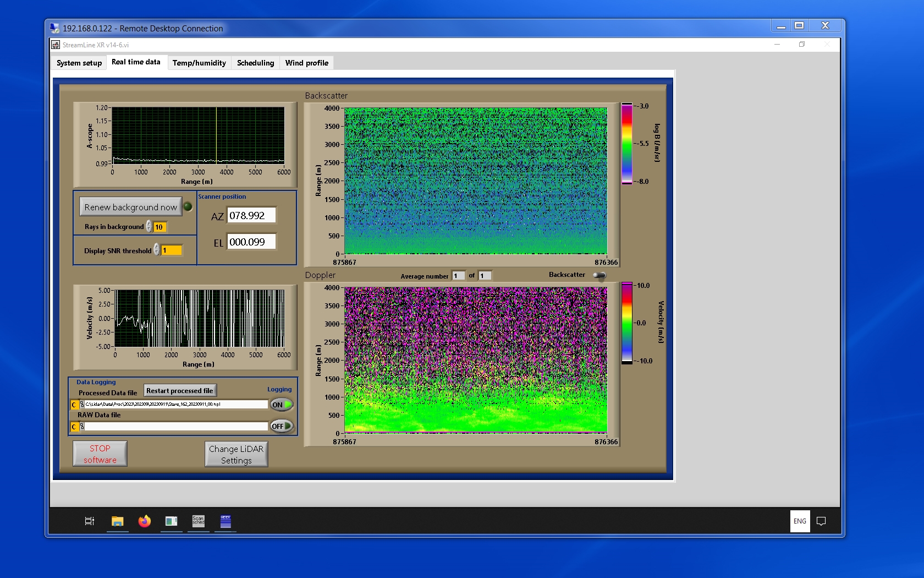Open the Scan sched app in taskbar
This screenshot has height=578, width=924.
(198, 521)
